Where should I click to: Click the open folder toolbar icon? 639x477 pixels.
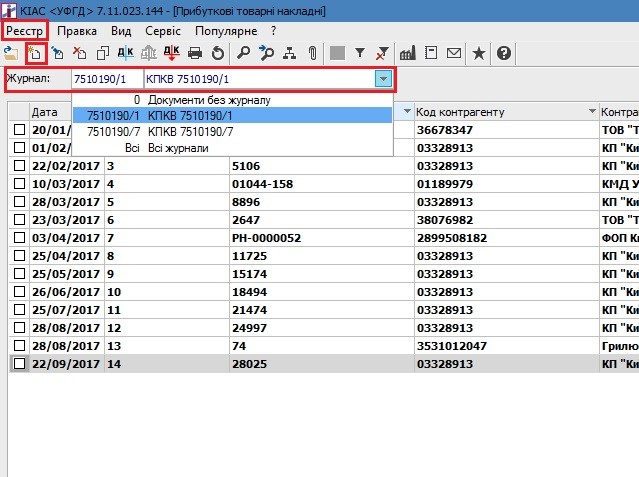pos(11,53)
